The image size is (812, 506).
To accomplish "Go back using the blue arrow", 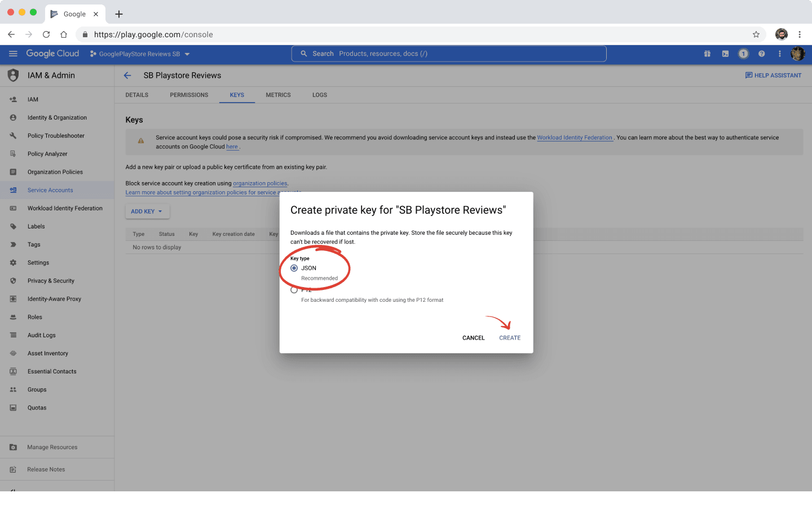I will tap(127, 76).
